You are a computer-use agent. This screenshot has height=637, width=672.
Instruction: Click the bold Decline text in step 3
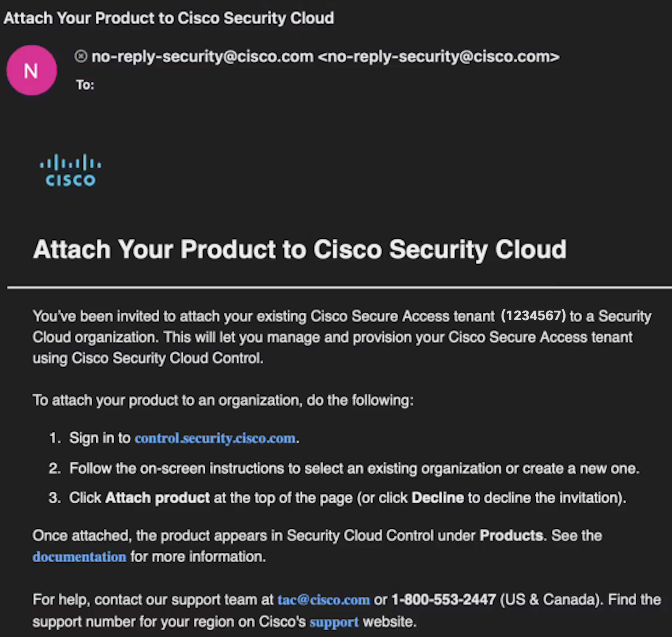click(438, 498)
